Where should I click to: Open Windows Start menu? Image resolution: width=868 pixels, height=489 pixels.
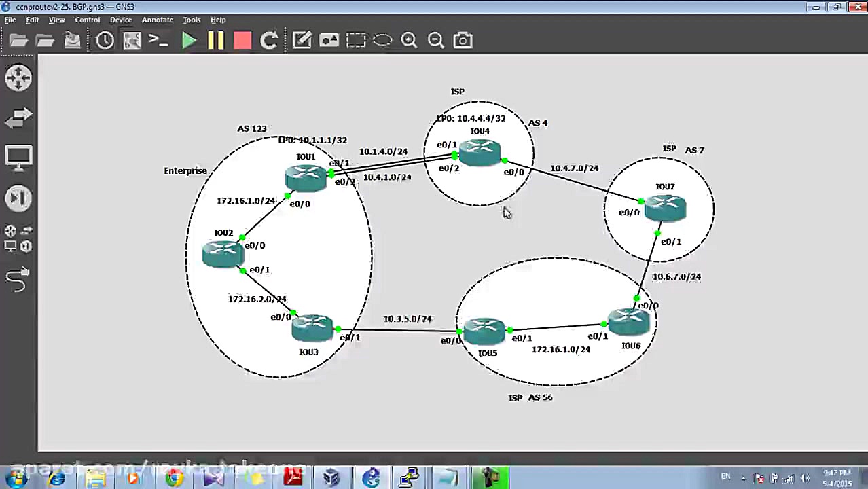point(16,477)
